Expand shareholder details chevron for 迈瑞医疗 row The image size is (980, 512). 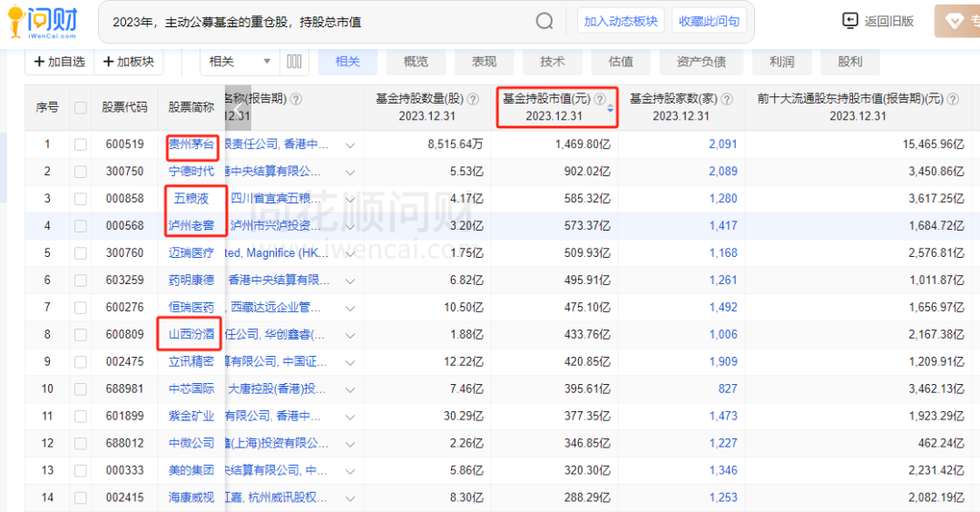click(x=350, y=253)
